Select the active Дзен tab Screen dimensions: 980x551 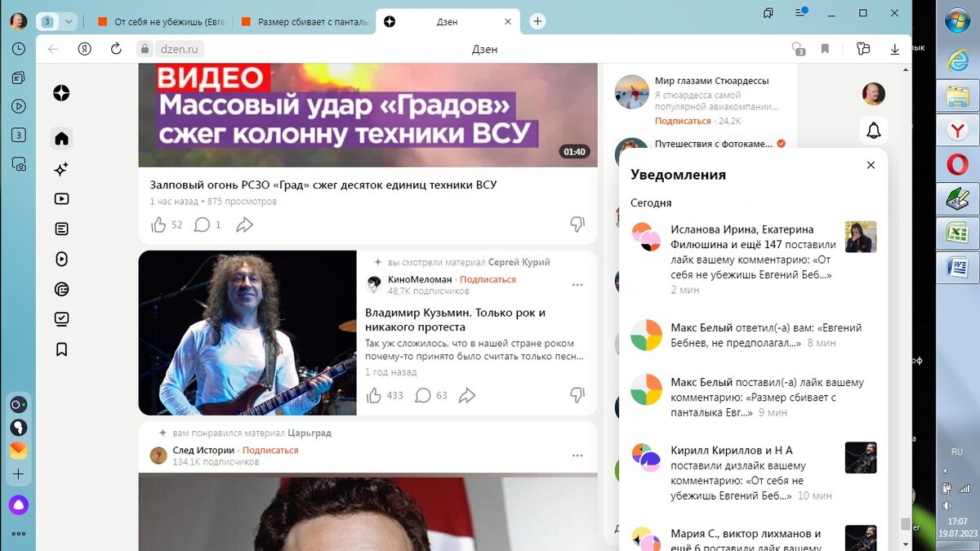(449, 22)
